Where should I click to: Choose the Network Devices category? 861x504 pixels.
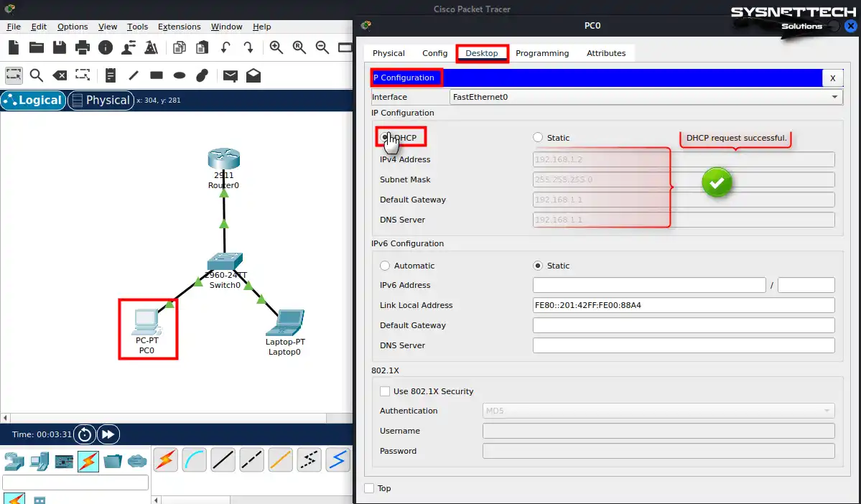[14, 461]
